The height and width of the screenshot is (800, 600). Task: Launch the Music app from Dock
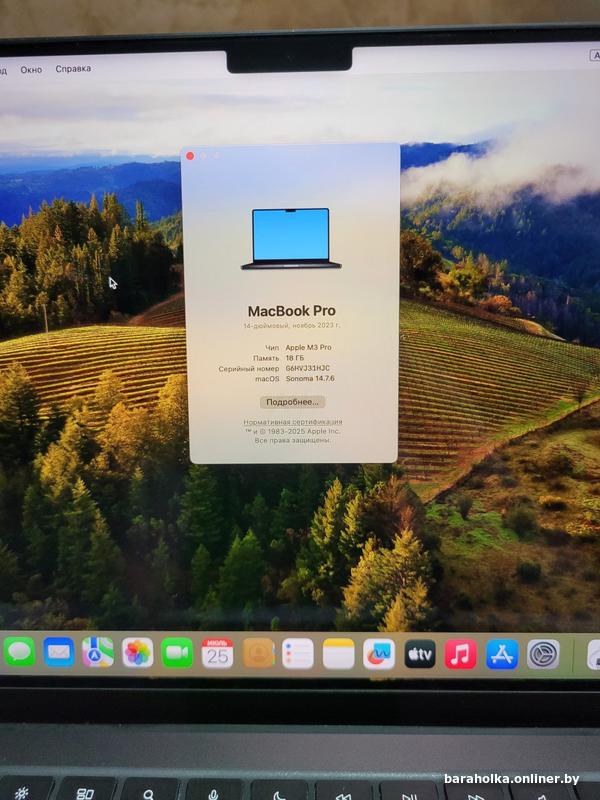coord(461,654)
